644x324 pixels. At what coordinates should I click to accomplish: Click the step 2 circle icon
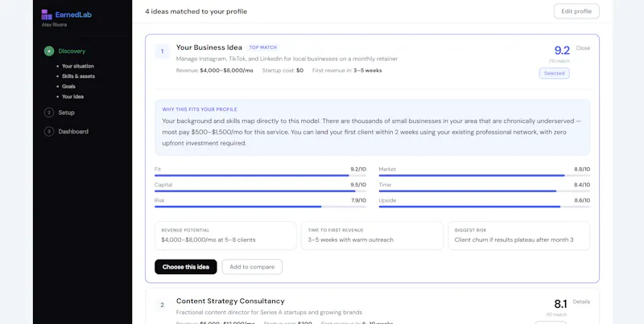pos(49,113)
